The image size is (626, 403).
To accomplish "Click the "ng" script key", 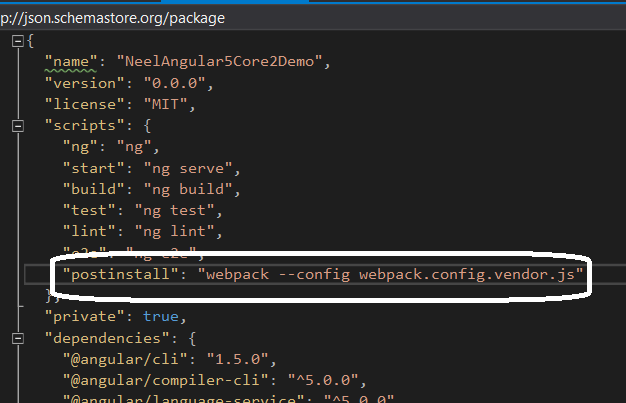I will coord(80,147).
